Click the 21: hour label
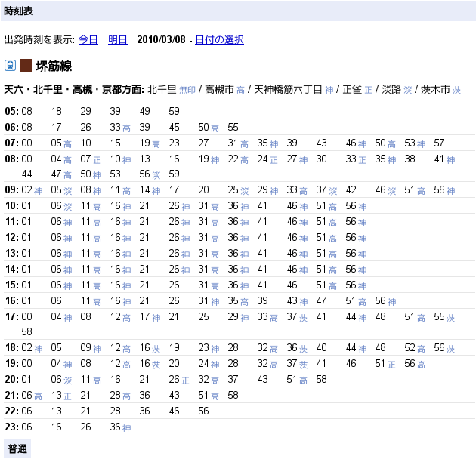 click(12, 395)
